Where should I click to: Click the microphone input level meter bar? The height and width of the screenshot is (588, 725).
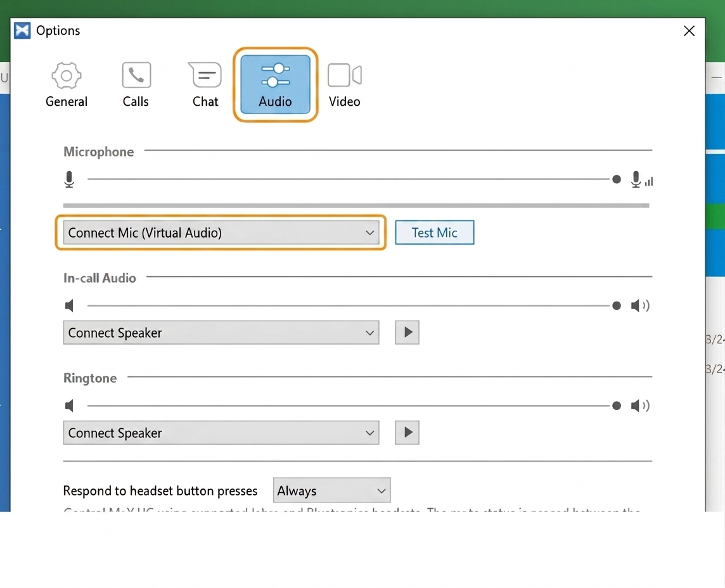(x=356, y=205)
